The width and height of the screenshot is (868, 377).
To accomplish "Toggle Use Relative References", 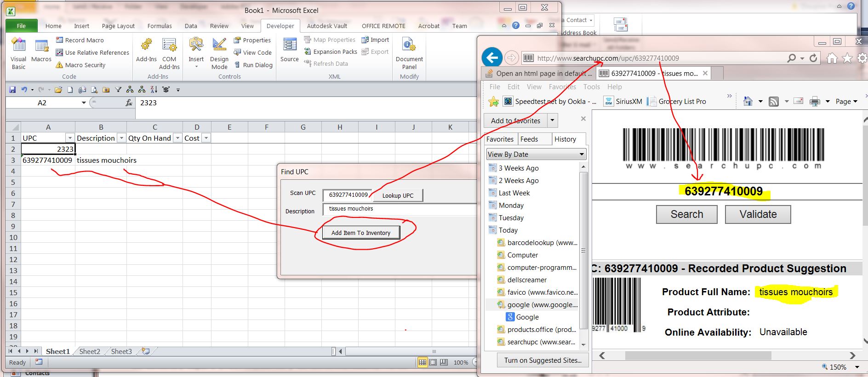I will (92, 52).
